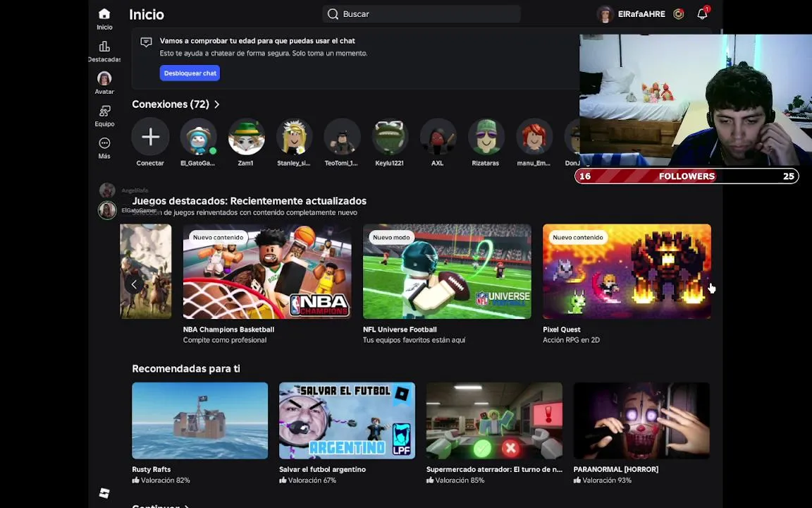The height and width of the screenshot is (508, 812).
Task: Open El_GatoGa... connection avatar
Action: [198, 137]
